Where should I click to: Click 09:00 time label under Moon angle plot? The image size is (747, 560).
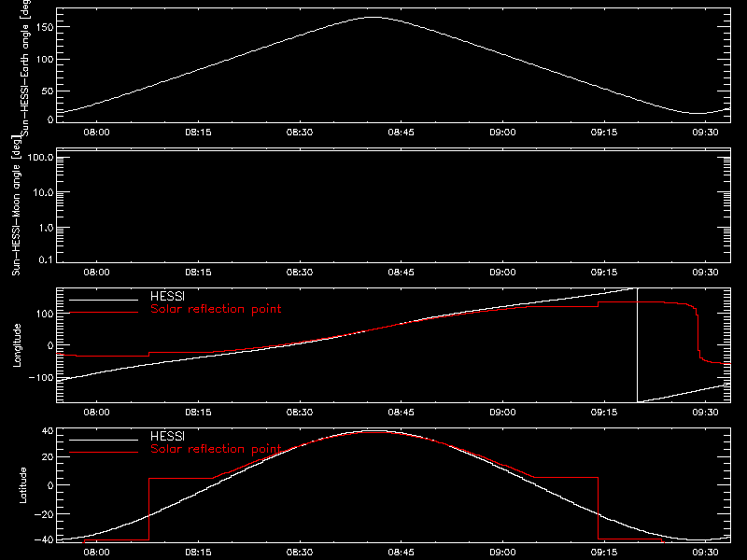[502, 273]
